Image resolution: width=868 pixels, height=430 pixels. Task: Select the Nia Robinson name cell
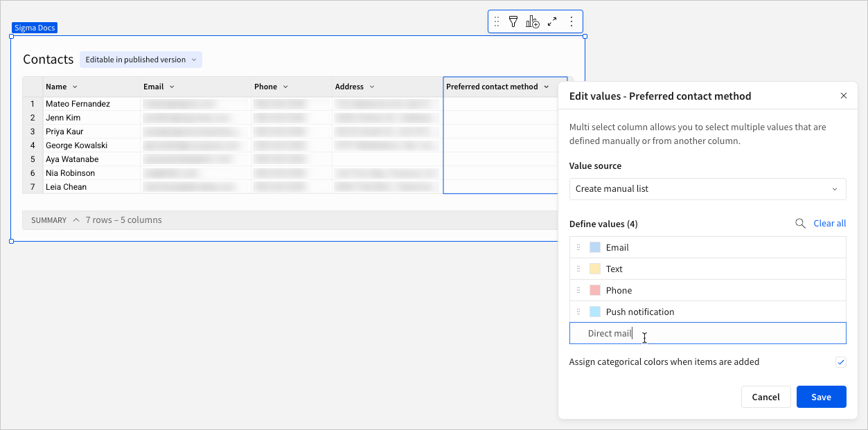click(x=92, y=173)
